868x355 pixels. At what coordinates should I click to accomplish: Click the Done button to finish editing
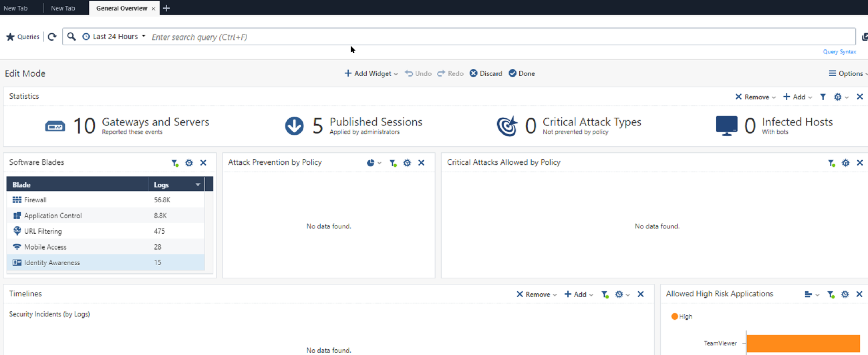pyautogui.click(x=522, y=74)
